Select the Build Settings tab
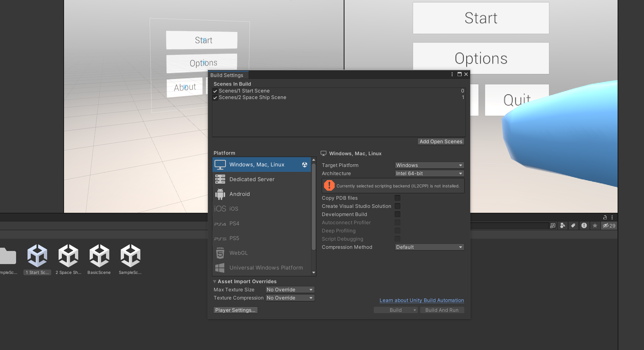Screen dimensions: 644x350 coord(227,75)
